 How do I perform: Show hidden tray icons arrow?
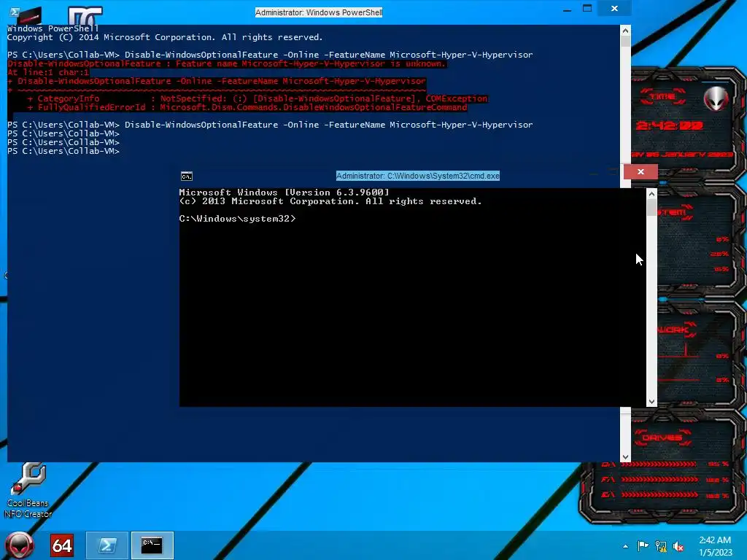[625, 546]
